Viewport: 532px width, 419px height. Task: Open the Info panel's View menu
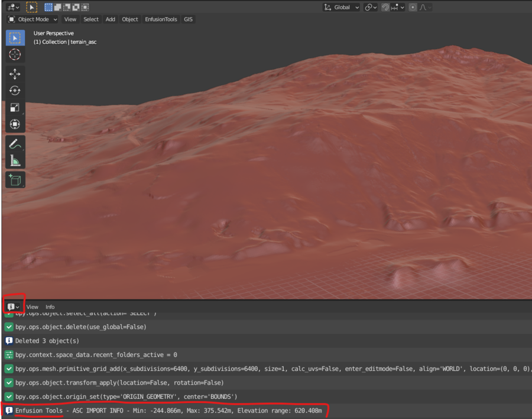pyautogui.click(x=33, y=307)
